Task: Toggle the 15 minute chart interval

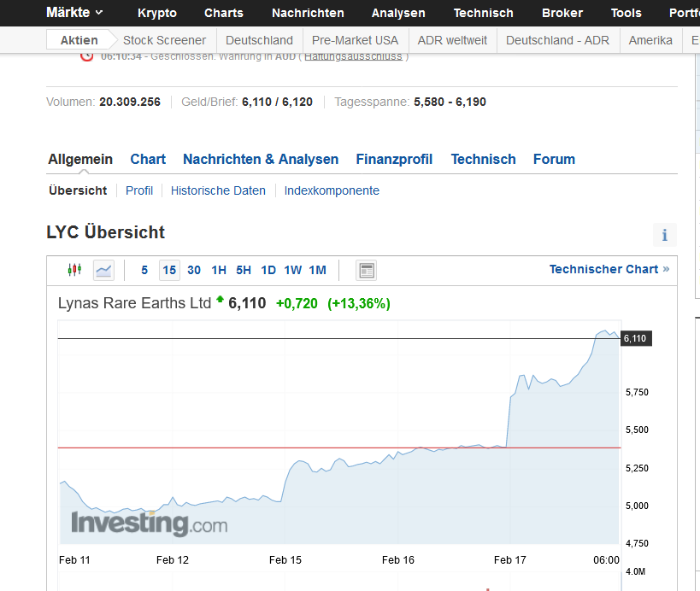Action: click(169, 271)
